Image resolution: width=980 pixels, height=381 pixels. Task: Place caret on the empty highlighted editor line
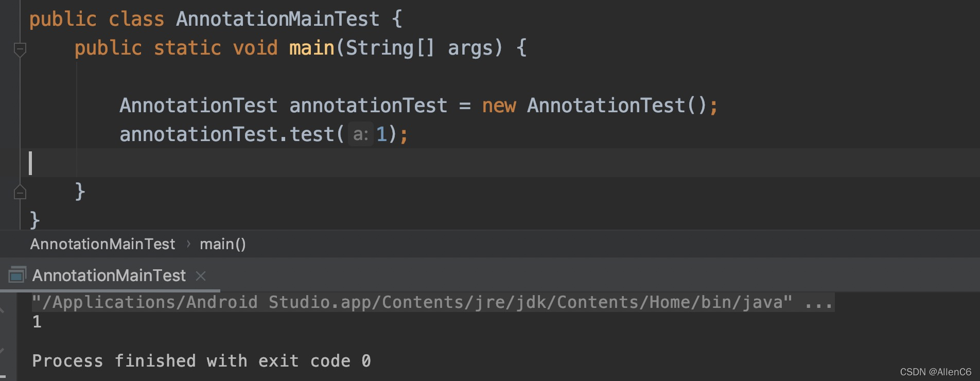pos(500,163)
